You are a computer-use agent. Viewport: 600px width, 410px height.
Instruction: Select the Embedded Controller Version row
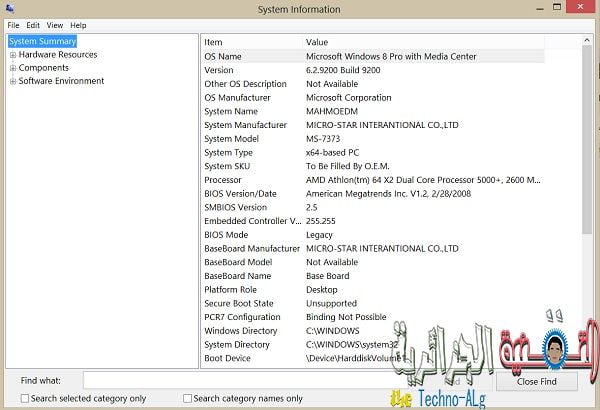click(x=373, y=221)
